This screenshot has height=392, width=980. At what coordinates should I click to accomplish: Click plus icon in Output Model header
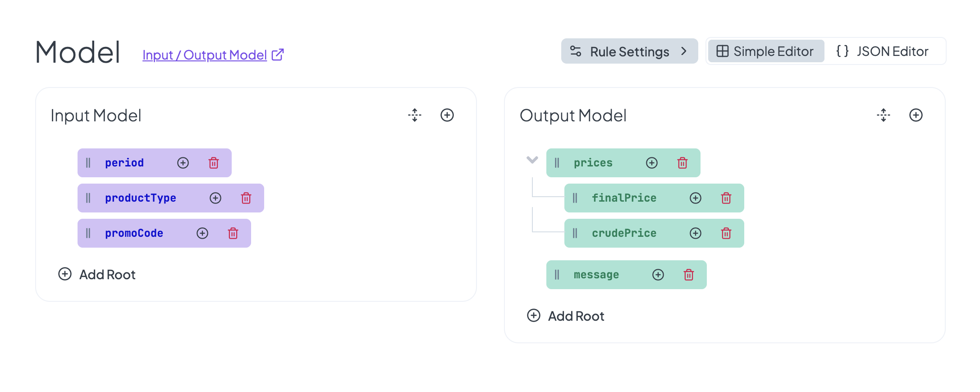pyautogui.click(x=916, y=115)
